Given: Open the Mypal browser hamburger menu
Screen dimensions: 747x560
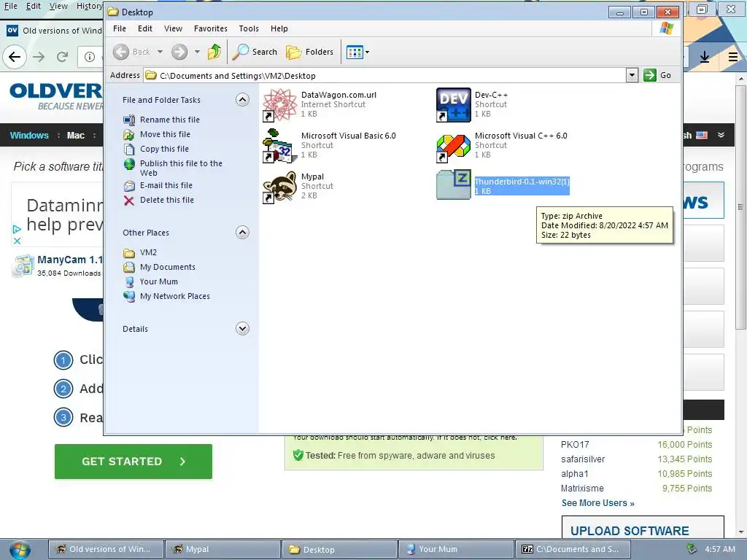Looking at the screenshot, I should click(733, 57).
